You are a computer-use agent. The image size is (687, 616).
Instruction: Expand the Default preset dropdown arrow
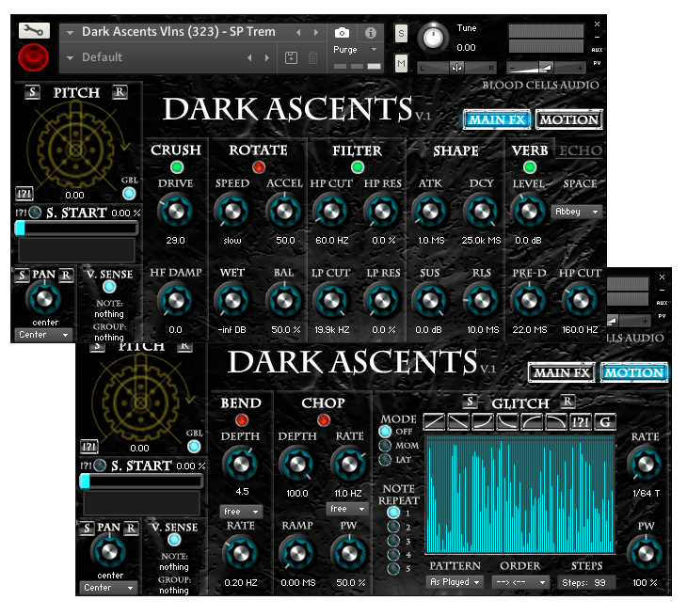(70, 57)
